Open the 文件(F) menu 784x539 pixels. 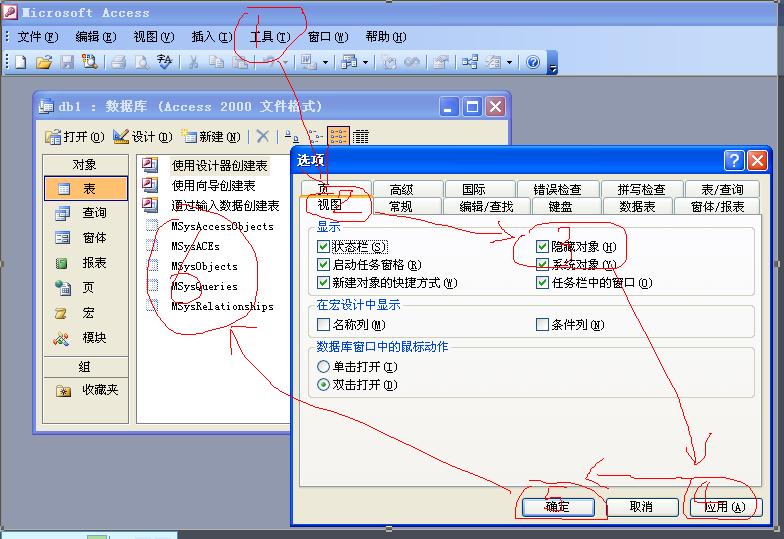(38, 37)
